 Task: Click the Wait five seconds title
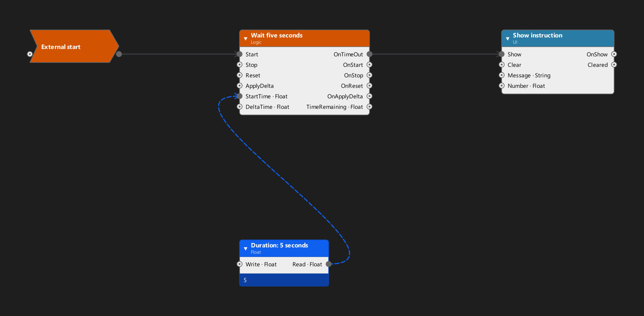(x=277, y=35)
